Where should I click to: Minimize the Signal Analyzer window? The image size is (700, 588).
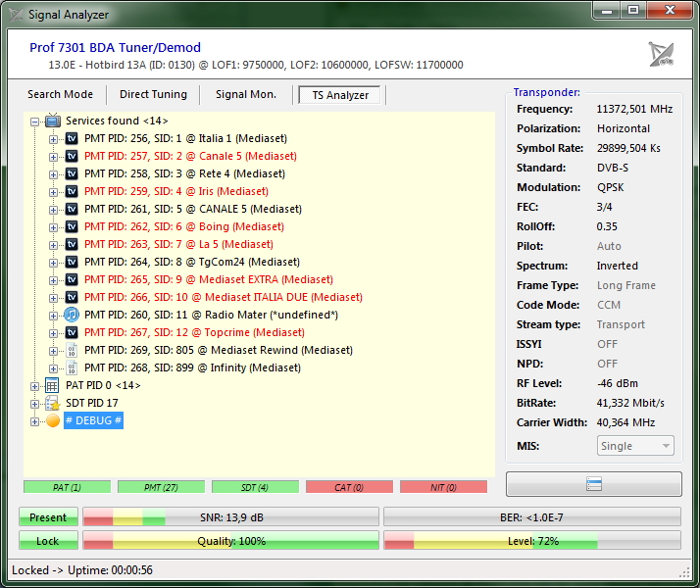607,10
